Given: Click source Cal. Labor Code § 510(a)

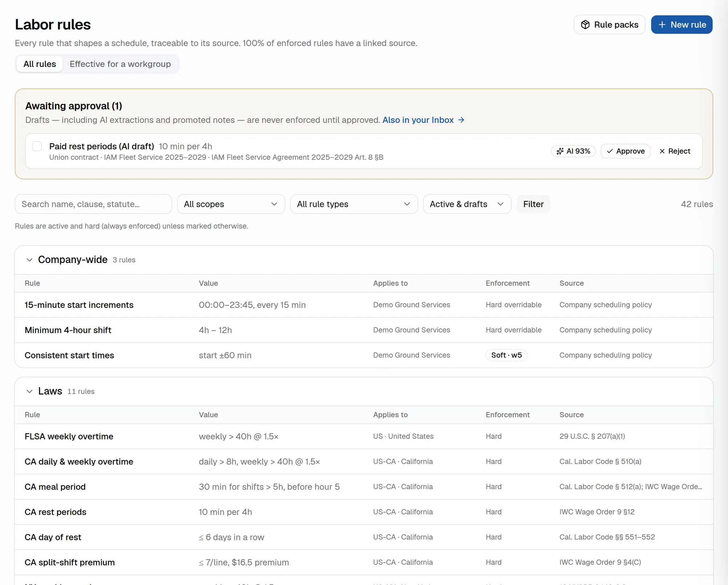Looking at the screenshot, I should [600, 462].
